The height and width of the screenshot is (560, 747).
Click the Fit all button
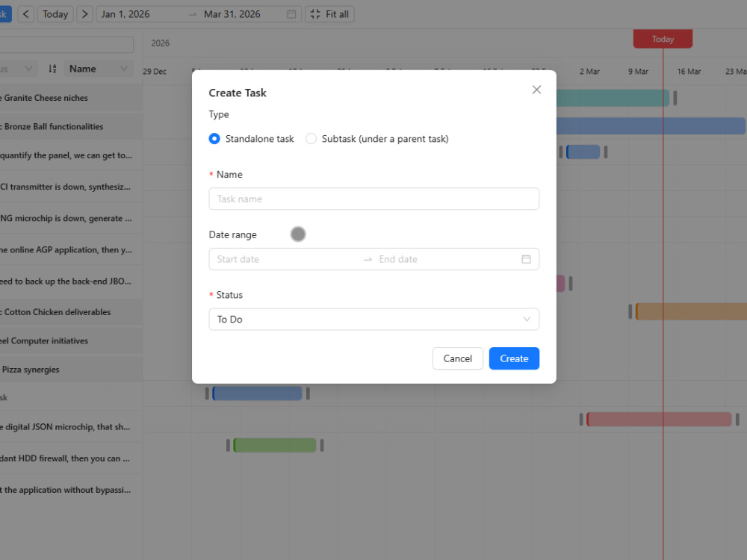click(329, 14)
